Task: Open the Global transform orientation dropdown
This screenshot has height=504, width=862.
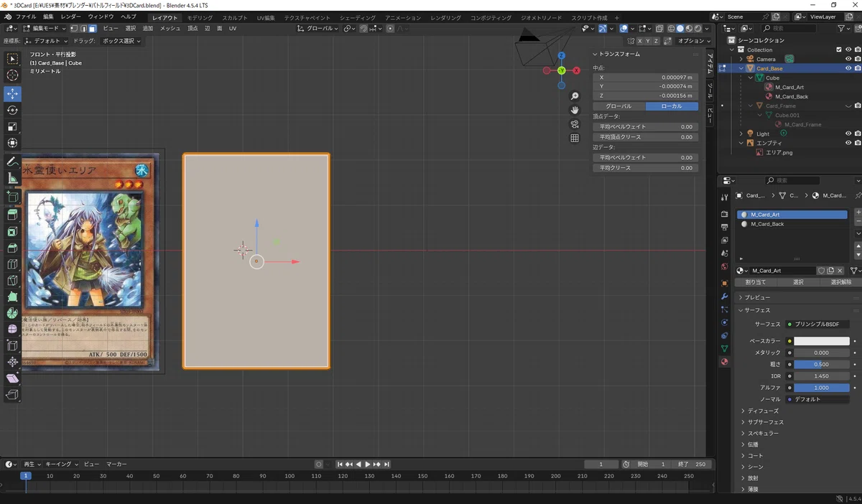Action: pos(318,28)
